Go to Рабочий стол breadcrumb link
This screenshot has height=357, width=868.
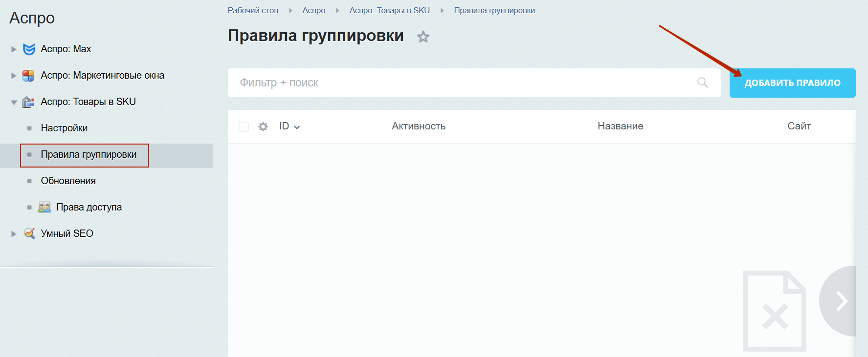click(x=253, y=10)
